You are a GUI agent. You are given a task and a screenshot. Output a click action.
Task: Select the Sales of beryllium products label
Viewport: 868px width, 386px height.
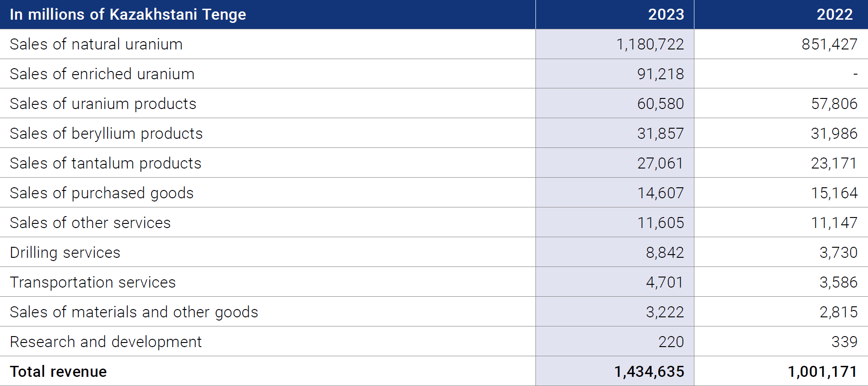106,134
